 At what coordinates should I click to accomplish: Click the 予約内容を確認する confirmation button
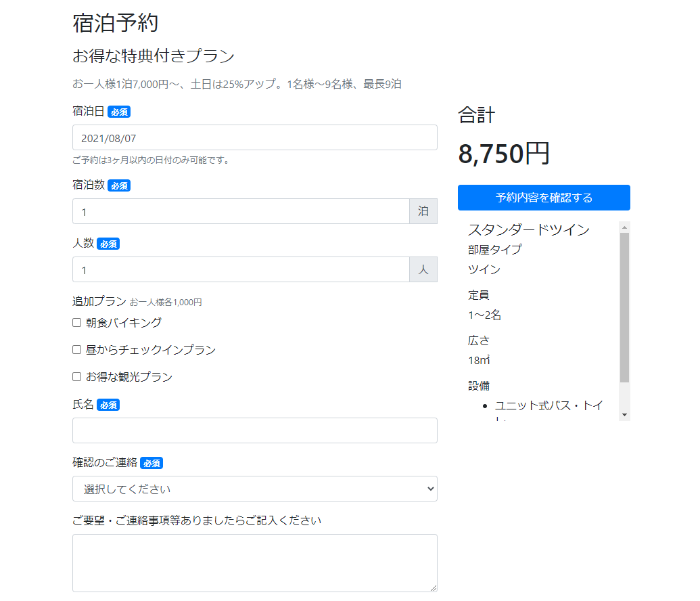pos(543,197)
